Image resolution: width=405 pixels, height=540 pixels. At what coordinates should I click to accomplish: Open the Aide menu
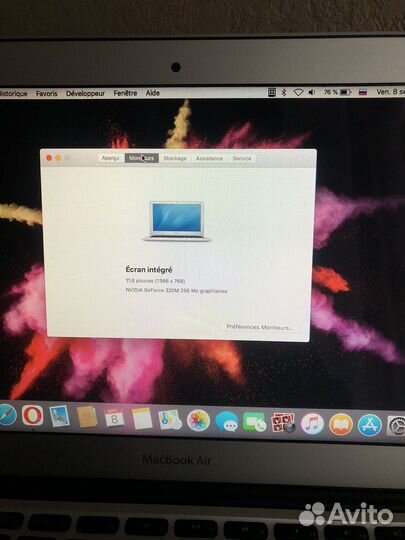coord(153,93)
